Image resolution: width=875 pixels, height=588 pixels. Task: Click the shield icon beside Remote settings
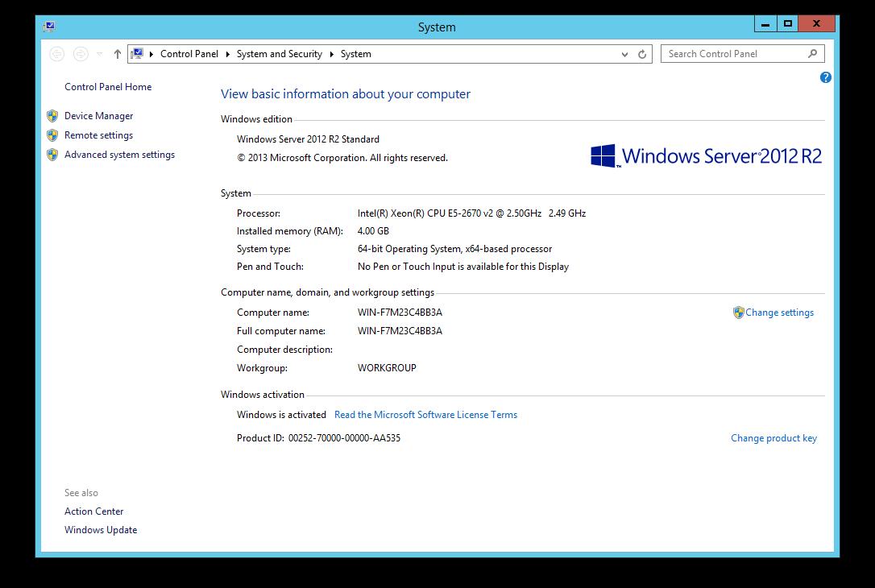click(x=52, y=135)
